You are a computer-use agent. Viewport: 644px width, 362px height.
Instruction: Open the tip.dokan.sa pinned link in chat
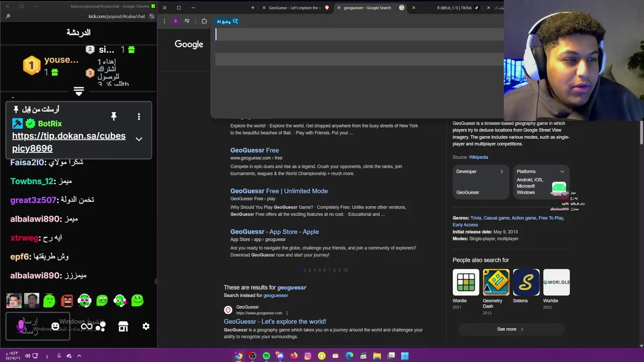(x=69, y=142)
